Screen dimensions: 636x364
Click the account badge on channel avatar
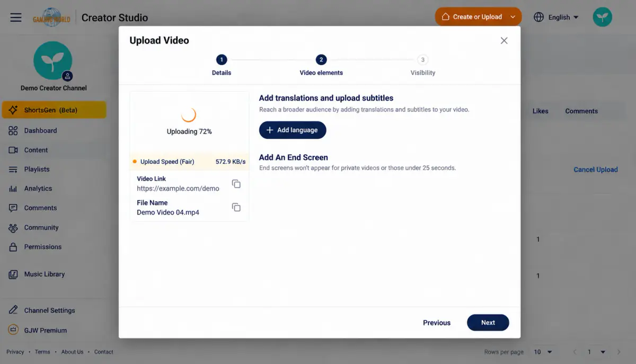[67, 76]
